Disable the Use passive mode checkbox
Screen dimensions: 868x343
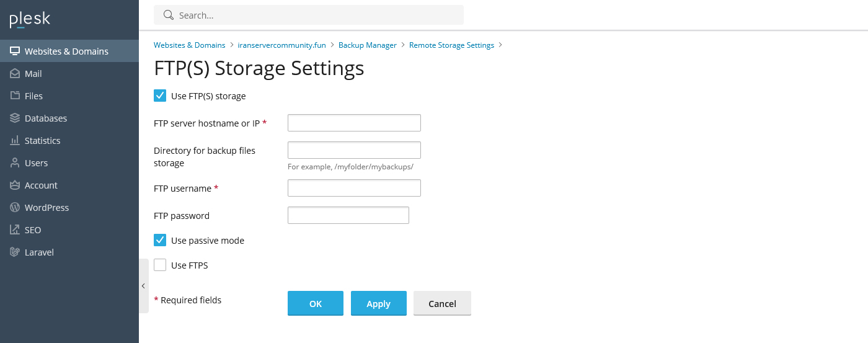point(160,240)
